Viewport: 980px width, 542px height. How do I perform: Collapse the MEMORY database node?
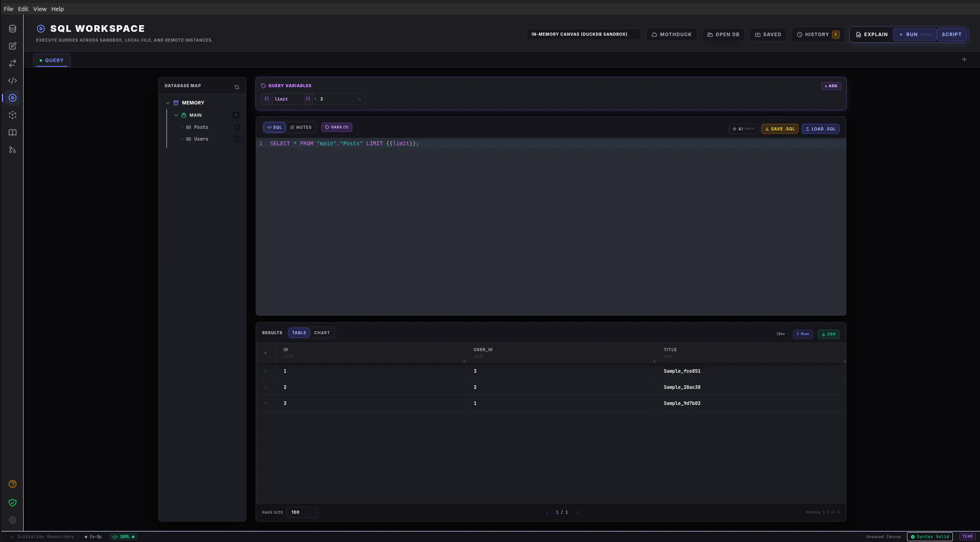pos(168,103)
